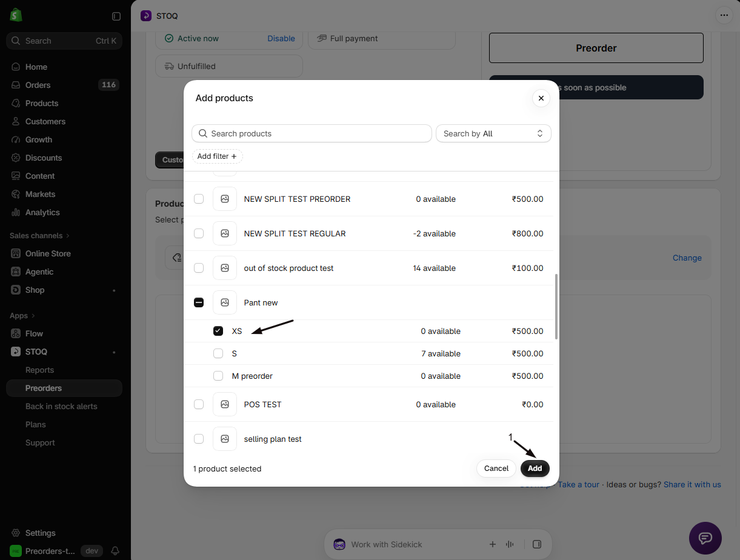Click the plus icon in Sidekick bar
The height and width of the screenshot is (560, 740).
click(493, 544)
